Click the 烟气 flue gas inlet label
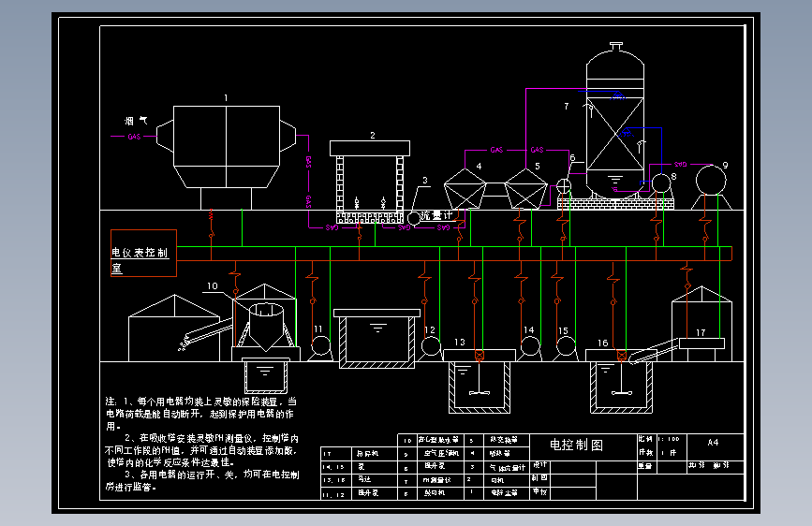This screenshot has width=812, height=526. 136,121
